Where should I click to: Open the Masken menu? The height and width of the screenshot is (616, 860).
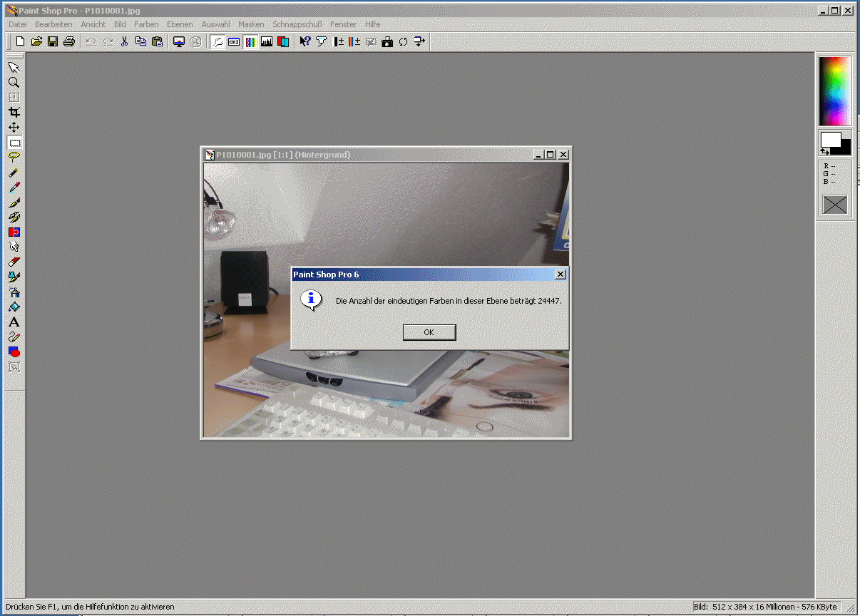point(251,24)
